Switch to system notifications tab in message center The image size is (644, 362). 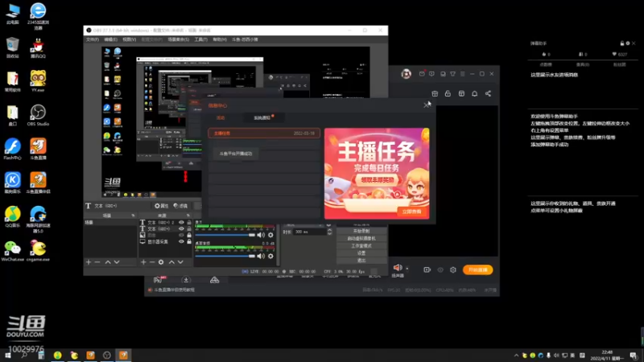point(262,117)
